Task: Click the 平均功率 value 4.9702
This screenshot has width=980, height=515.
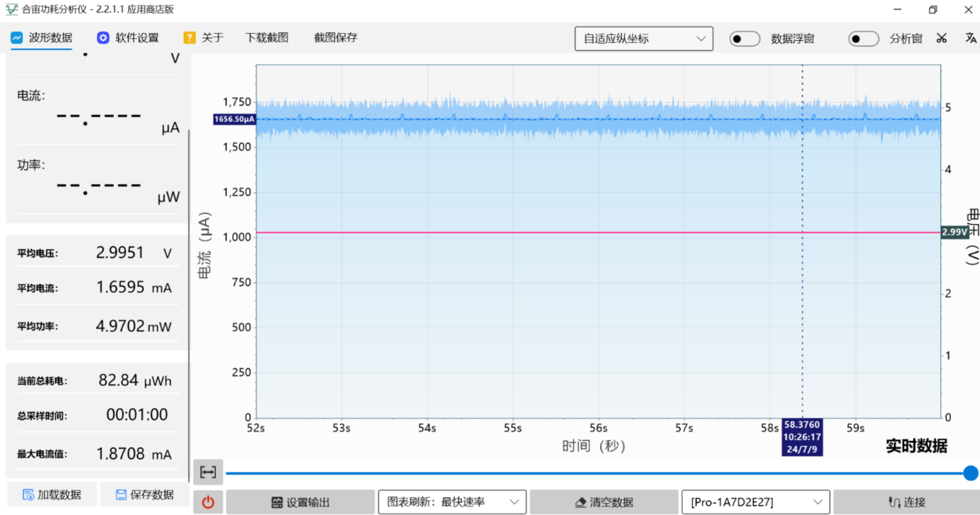Action: tap(120, 326)
